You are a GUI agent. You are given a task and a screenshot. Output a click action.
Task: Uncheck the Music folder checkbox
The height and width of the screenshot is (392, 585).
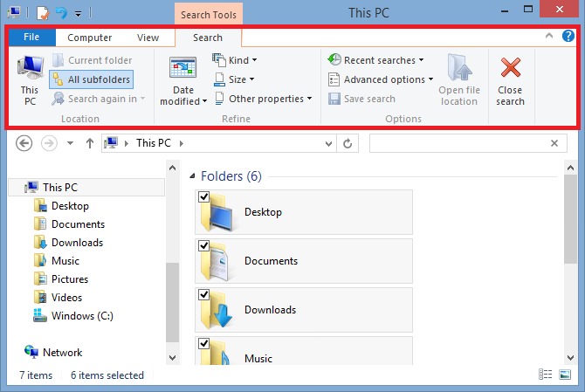[203, 343]
